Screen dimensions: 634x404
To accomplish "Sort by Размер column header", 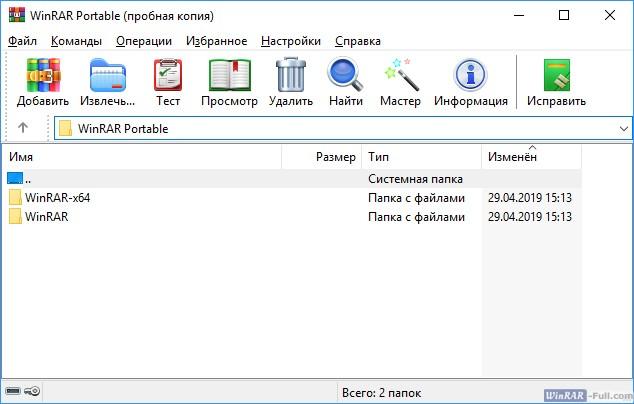I will tap(321, 157).
